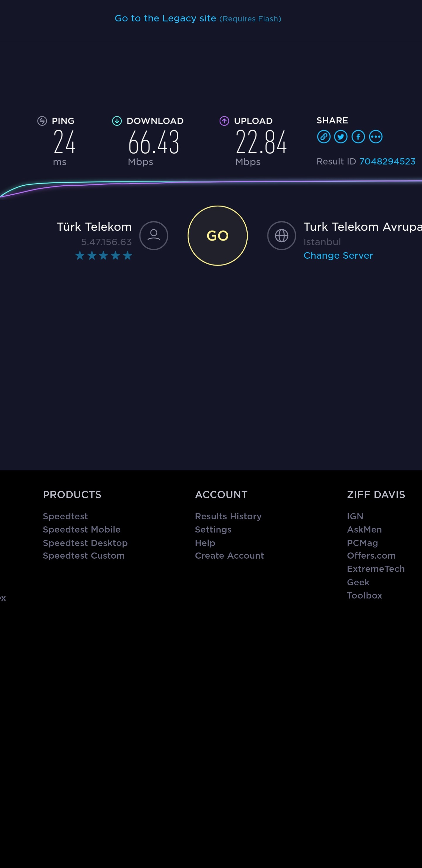Open Settings in Account footer

pos(213,530)
